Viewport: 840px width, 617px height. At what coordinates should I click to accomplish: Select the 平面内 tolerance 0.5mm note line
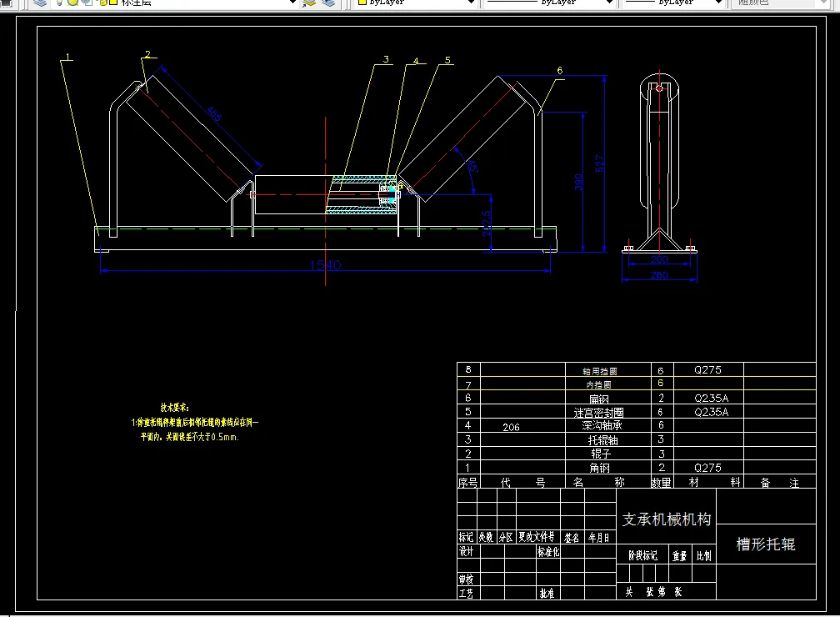[190, 437]
